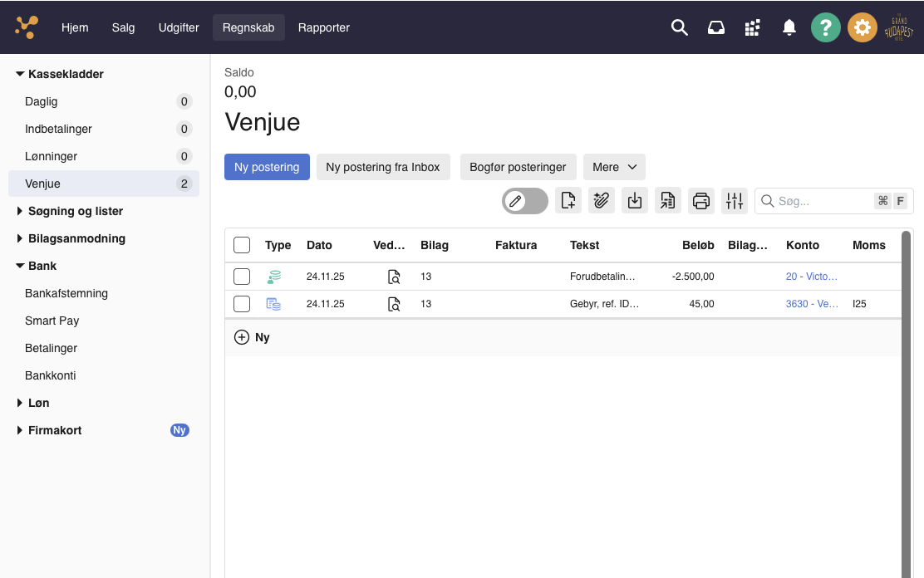The image size is (924, 578).
Task: Open column settings sliders icon
Action: (734, 200)
